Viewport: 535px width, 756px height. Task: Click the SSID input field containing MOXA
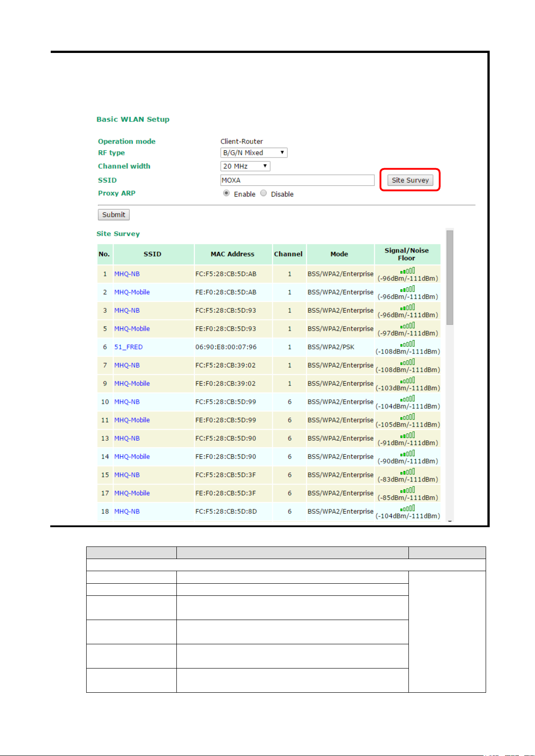coord(297,180)
